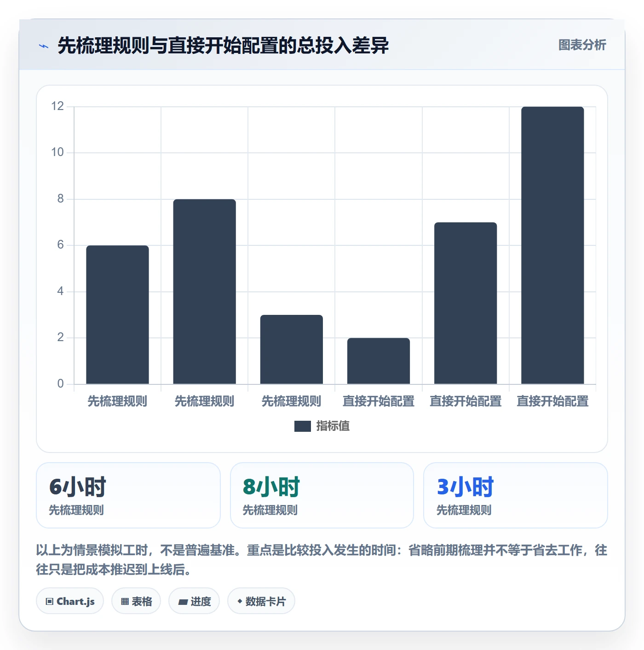Select the chart bar reaching value 8

pyautogui.click(x=204, y=291)
